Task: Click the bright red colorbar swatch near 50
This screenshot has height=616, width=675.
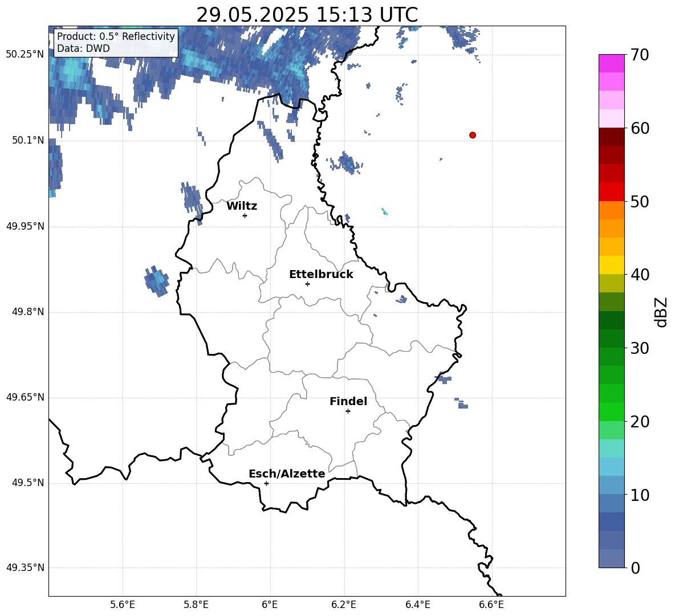Action: point(611,192)
